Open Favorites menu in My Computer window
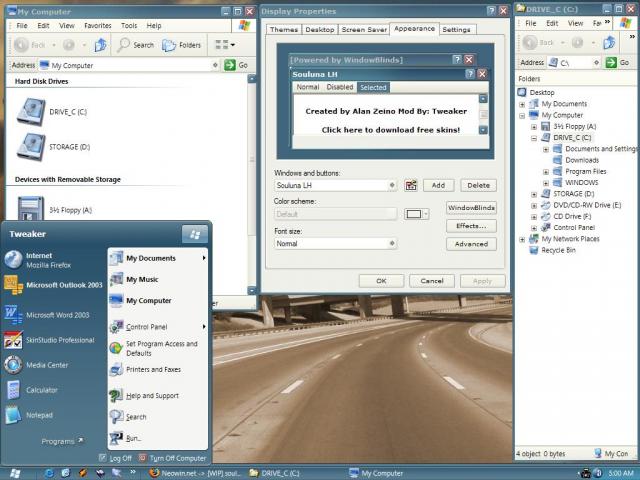 (x=98, y=25)
